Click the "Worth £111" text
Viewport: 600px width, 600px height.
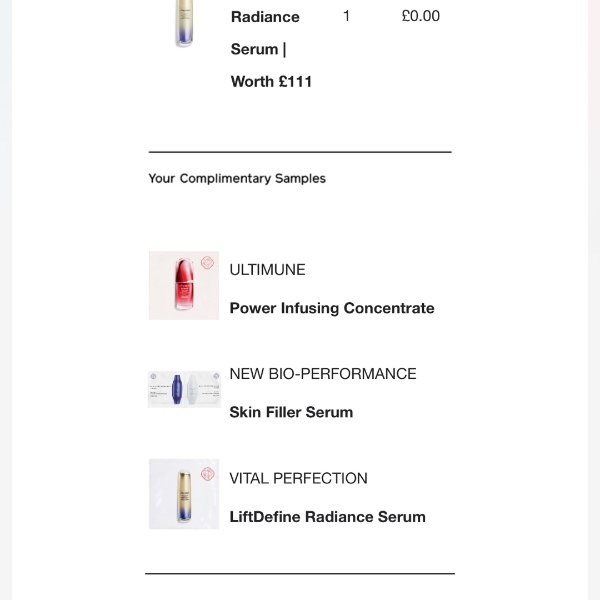coord(271,82)
